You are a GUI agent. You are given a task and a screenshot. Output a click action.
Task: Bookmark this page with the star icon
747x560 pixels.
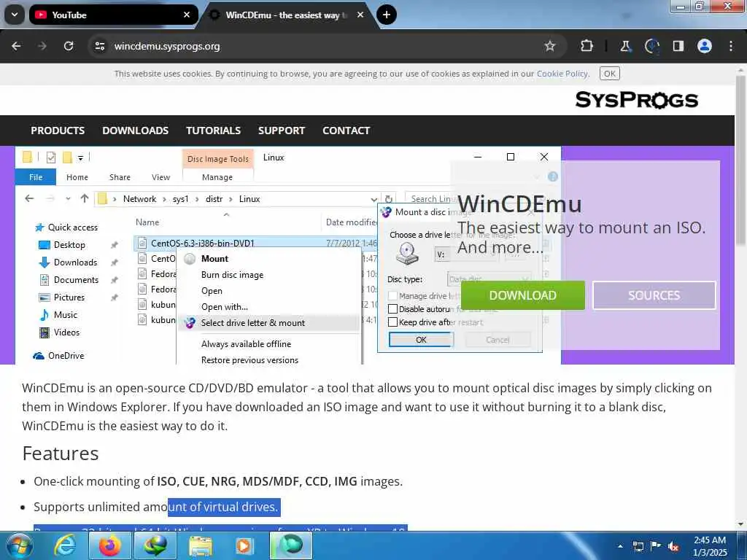point(550,46)
